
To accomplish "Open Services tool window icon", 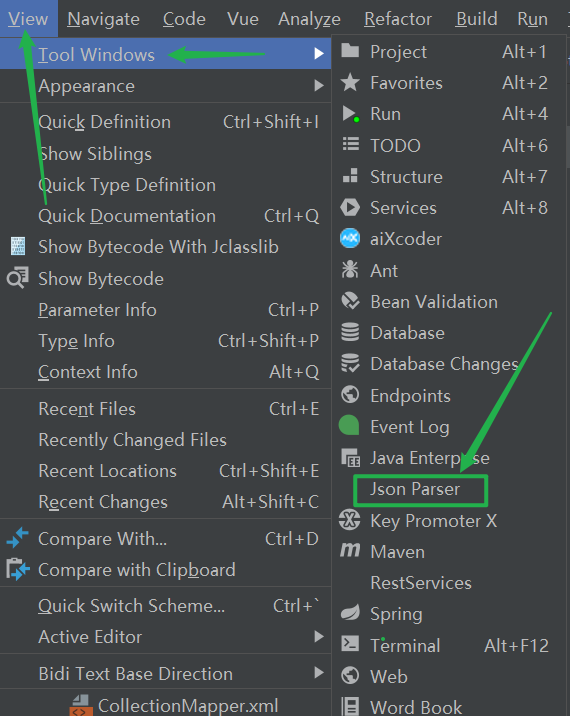I will 350,207.
